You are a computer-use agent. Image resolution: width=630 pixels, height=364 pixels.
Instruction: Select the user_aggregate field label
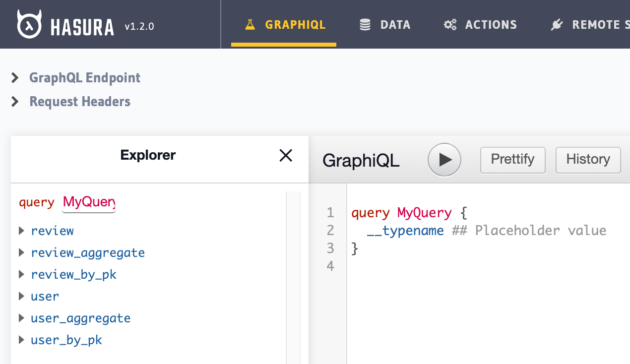click(80, 318)
